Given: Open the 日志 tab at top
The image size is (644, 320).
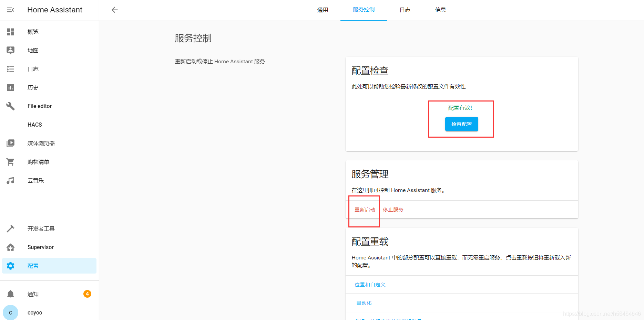Looking at the screenshot, I should 405,10.
